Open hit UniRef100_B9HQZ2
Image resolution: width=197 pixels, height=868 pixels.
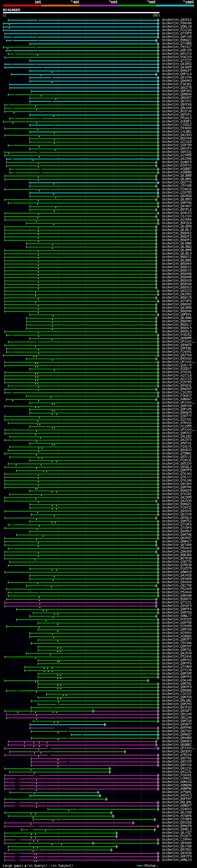coord(177,40)
